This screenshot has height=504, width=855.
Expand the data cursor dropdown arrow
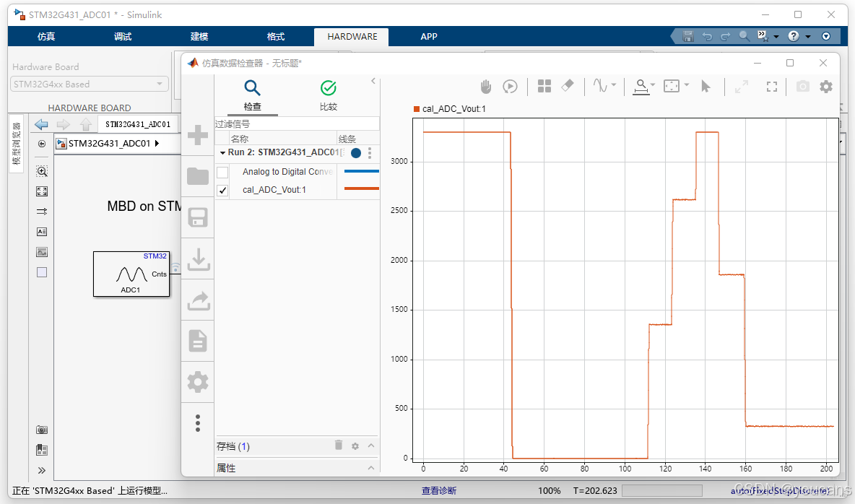pos(653,84)
